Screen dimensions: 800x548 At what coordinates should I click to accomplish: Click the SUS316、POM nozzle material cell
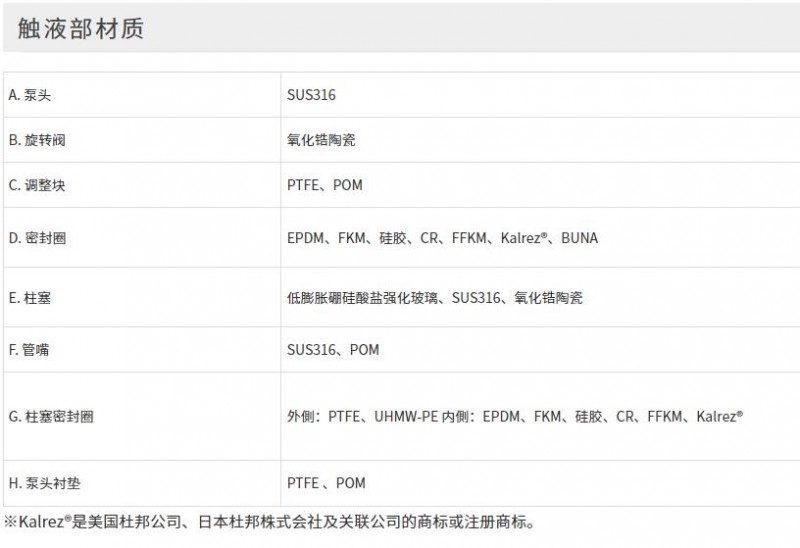[333, 350]
